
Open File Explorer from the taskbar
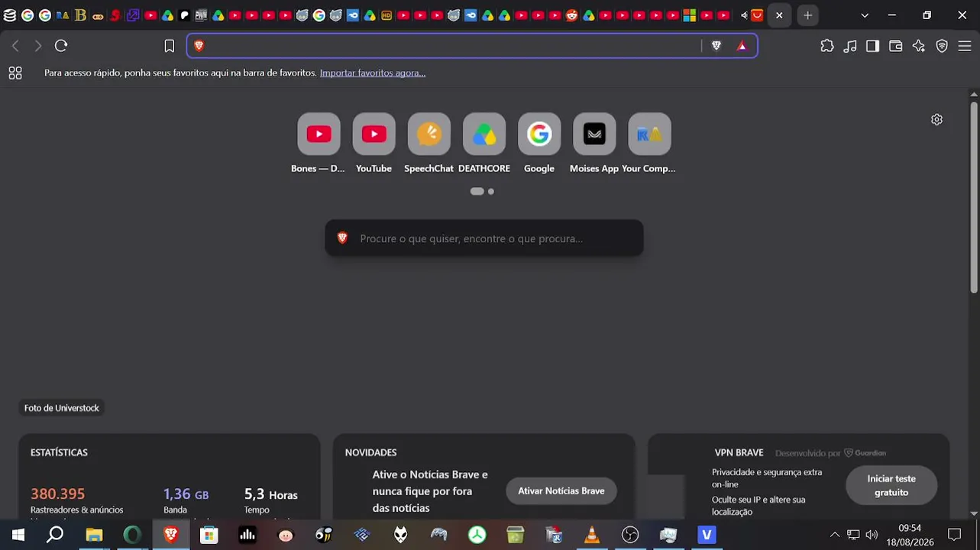coord(94,535)
